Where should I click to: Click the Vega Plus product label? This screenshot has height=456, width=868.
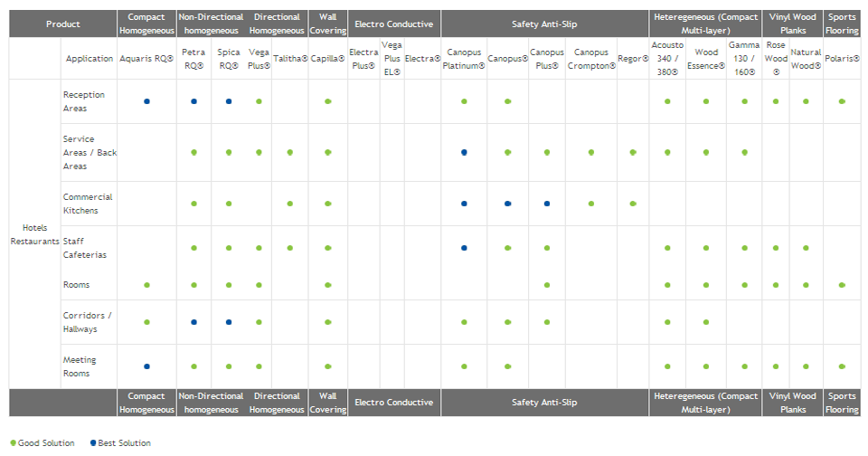(x=259, y=59)
